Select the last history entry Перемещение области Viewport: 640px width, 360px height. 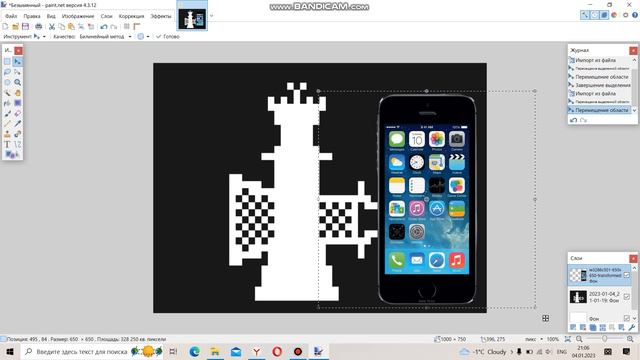(x=600, y=110)
